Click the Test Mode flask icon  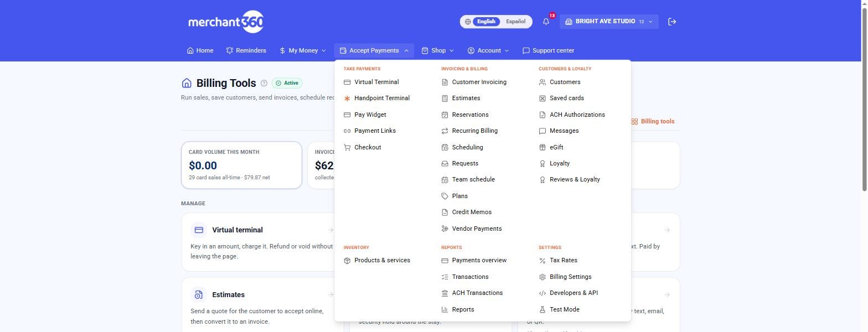click(x=542, y=309)
